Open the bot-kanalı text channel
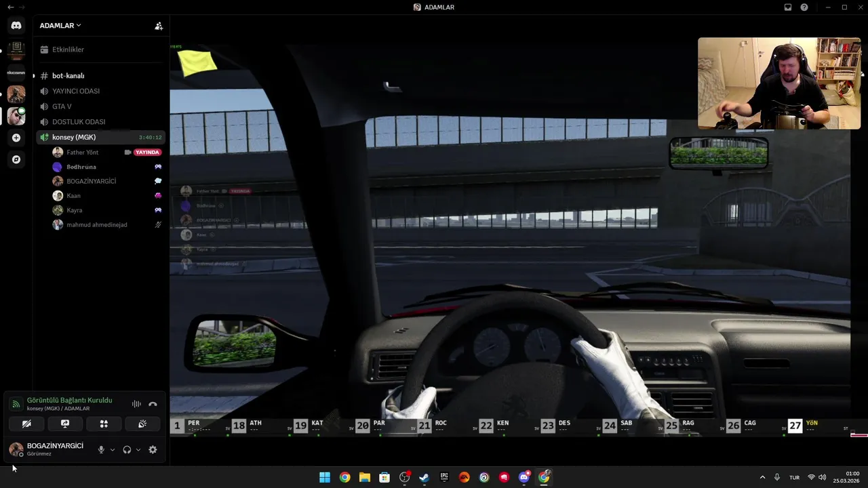The image size is (868, 488). 100,76
